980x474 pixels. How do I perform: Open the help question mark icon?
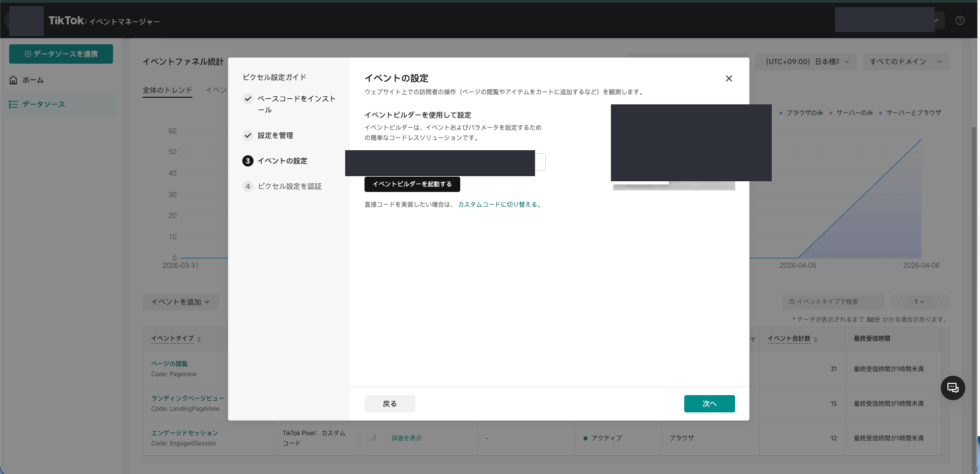(x=961, y=20)
